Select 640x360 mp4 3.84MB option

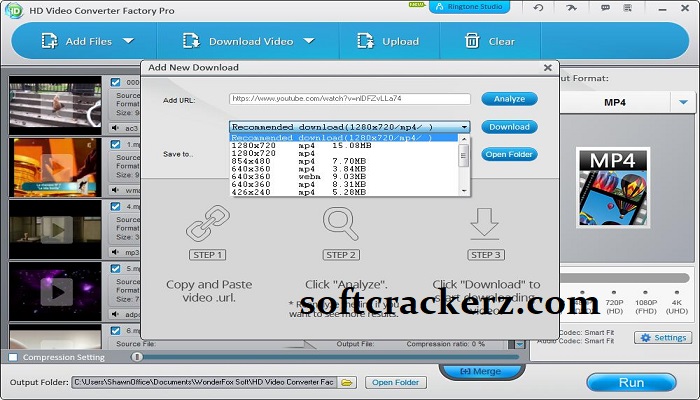[x=344, y=169]
